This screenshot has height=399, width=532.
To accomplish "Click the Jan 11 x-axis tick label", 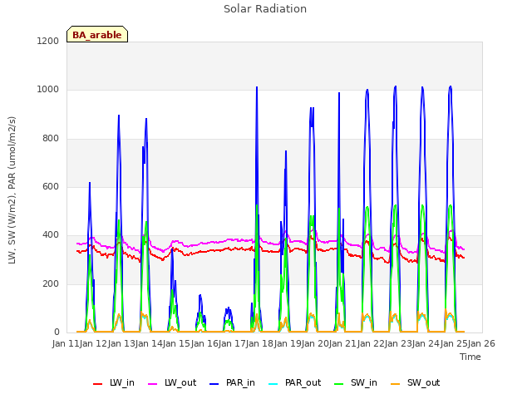I will point(66,343).
